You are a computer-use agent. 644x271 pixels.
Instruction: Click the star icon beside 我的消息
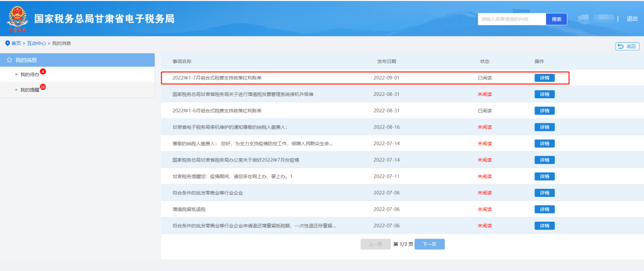(x=9, y=60)
